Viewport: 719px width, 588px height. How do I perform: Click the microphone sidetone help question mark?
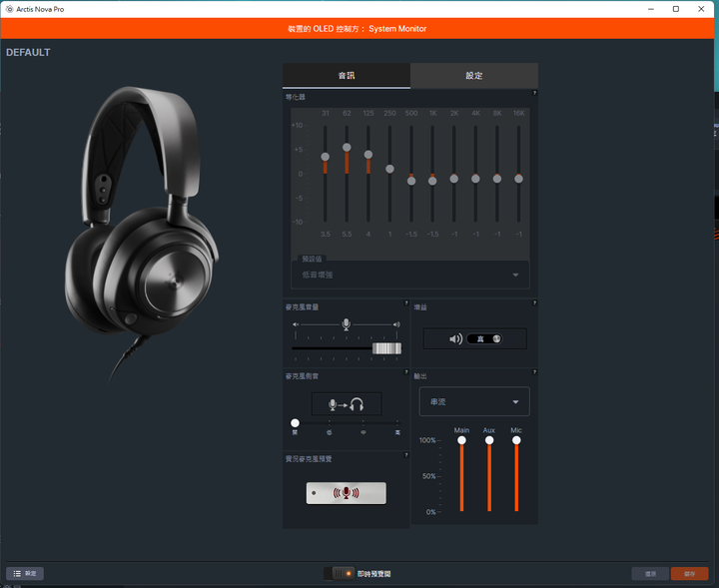point(406,372)
